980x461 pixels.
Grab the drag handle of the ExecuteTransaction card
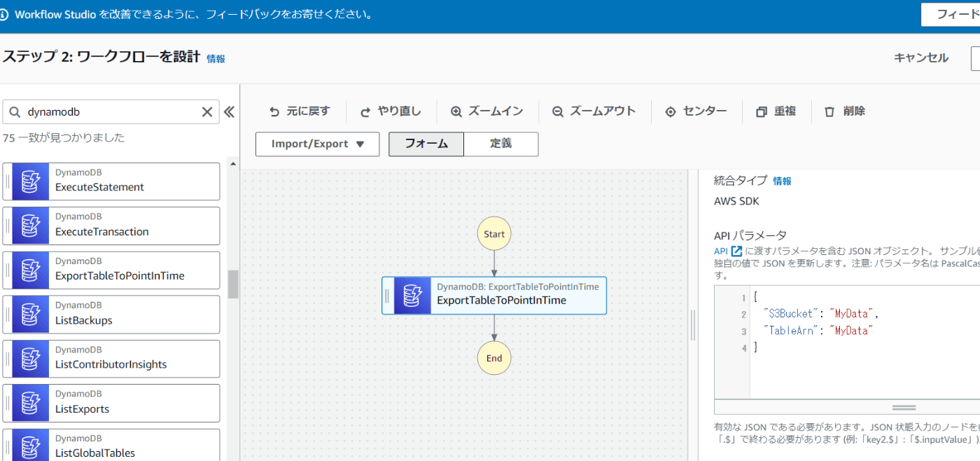(x=8, y=226)
